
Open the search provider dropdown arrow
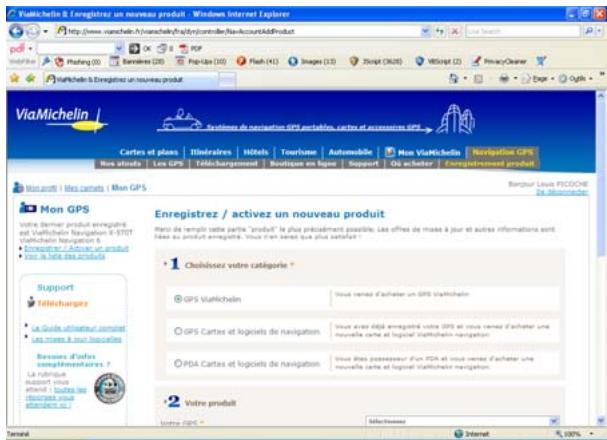pos(599,31)
